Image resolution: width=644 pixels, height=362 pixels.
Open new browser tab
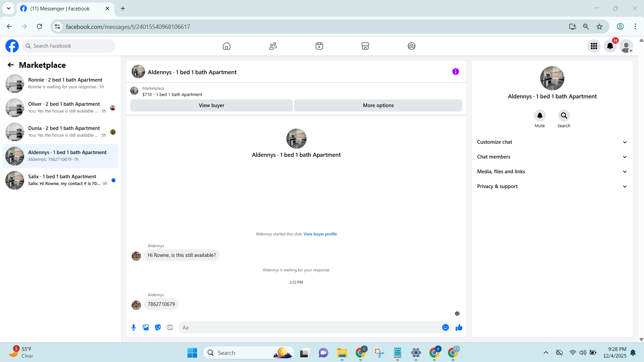point(123,8)
